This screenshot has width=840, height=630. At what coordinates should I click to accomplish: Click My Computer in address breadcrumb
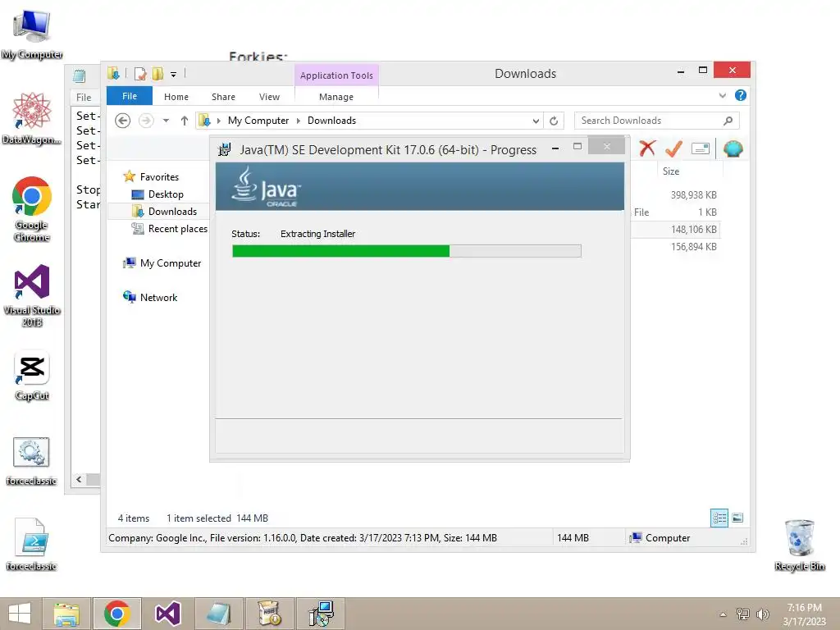(x=258, y=121)
